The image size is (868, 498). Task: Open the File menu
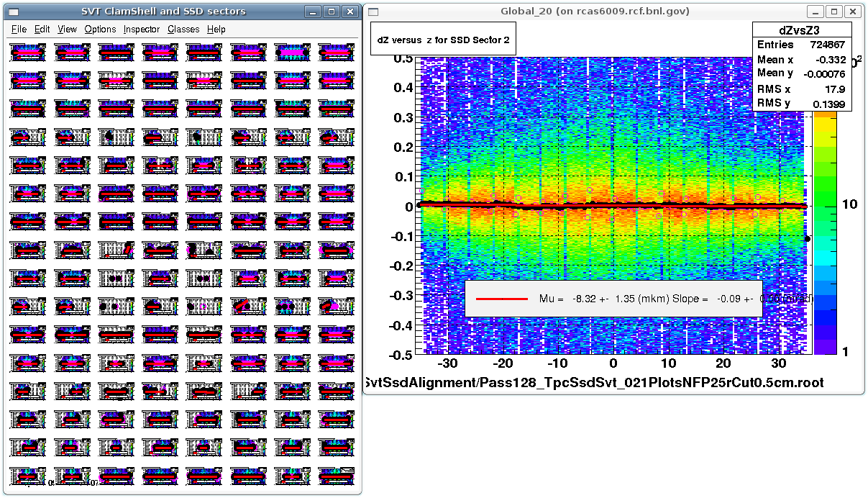coord(19,30)
